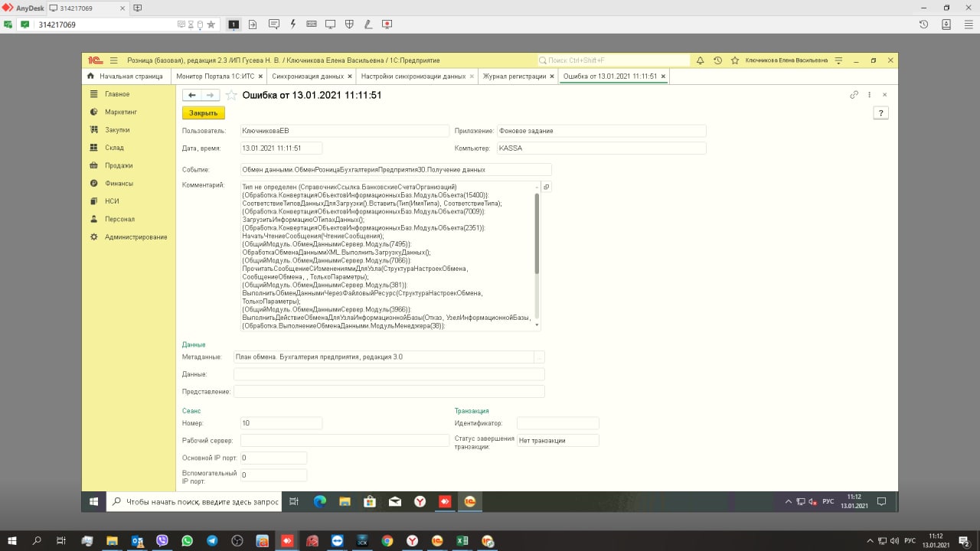Image resolution: width=980 pixels, height=551 pixels.
Task: Open 1C history clock icon
Action: [x=717, y=60]
